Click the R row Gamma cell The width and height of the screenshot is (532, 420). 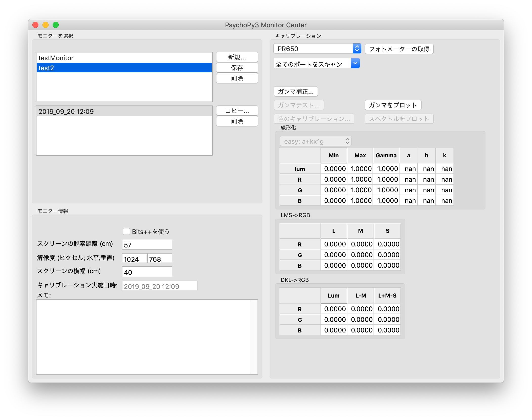pyautogui.click(x=386, y=179)
